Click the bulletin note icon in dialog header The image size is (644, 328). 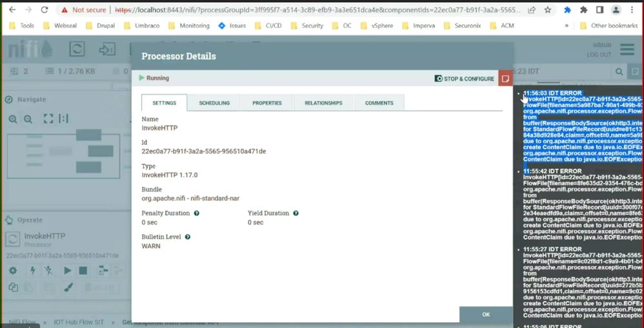[506, 79]
